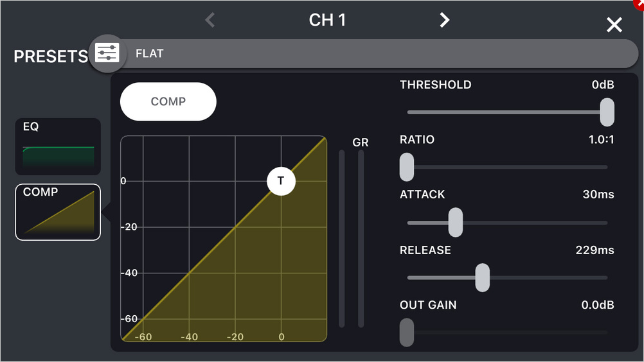Image resolution: width=644 pixels, height=362 pixels.
Task: Click the OUT GAIN slider handle
Action: 407,332
